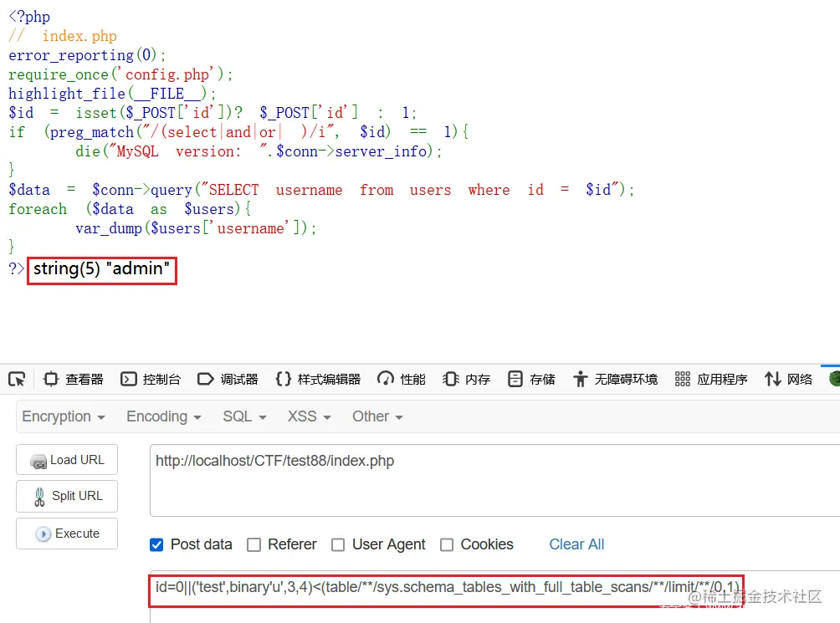This screenshot has width=840, height=623.
Task: Expand the Other dropdown menu
Action: (377, 416)
